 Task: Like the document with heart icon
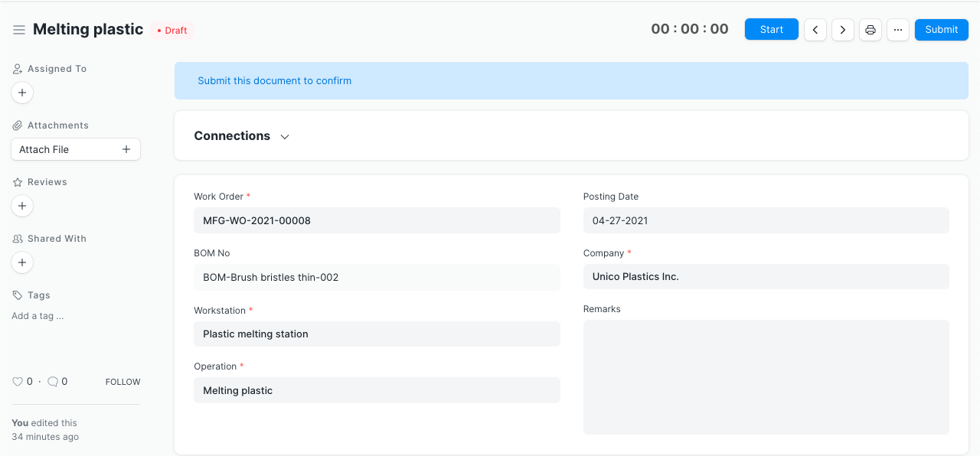(18, 382)
